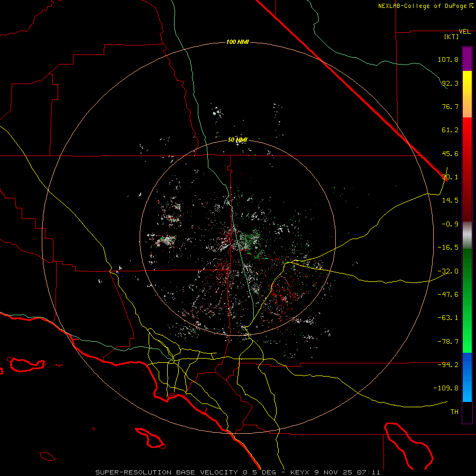Click the VEL legend title

click(464, 32)
